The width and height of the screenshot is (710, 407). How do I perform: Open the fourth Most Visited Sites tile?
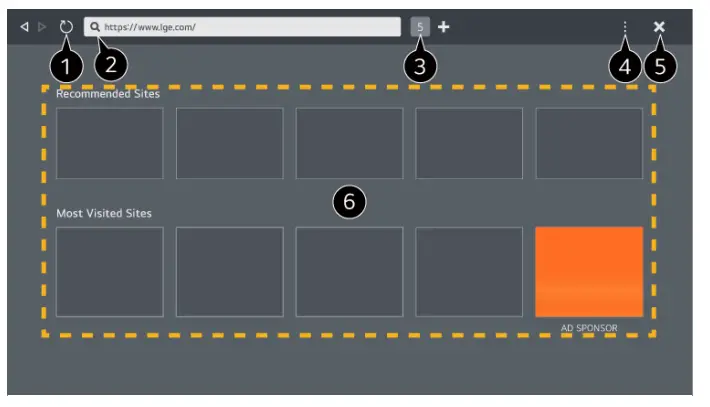469,272
